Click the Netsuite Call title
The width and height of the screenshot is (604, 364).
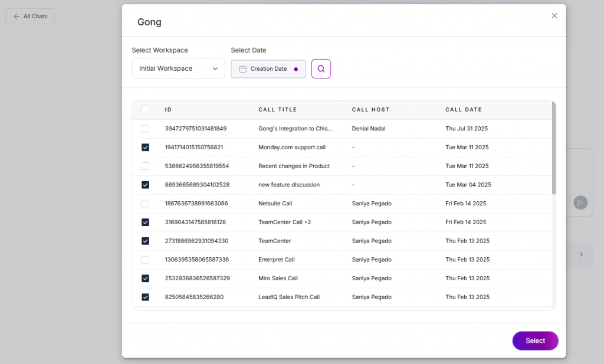(x=275, y=204)
